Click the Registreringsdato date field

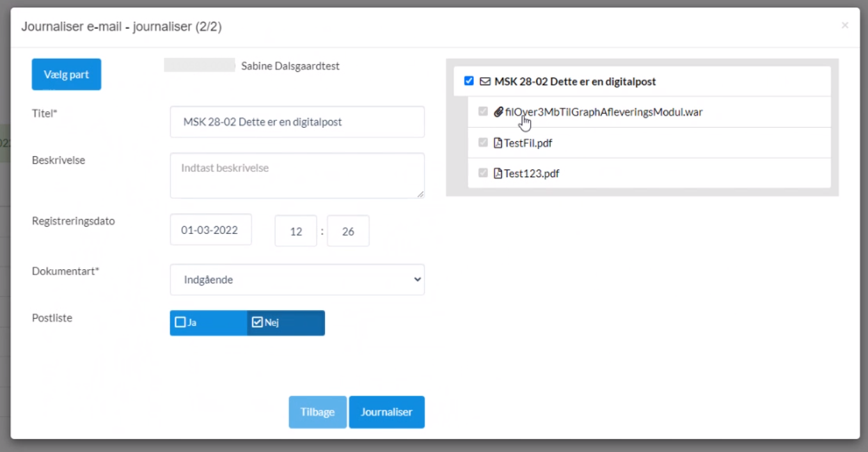tap(210, 230)
